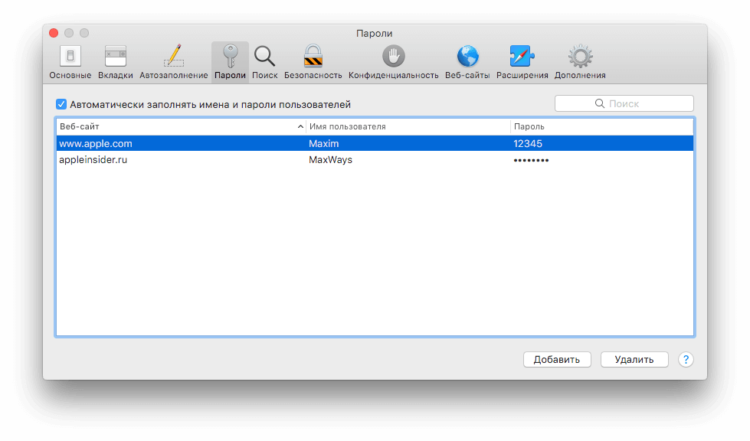Viewport: 750px width, 441px height.
Task: Sort by the Пароль column header
Action: point(602,127)
